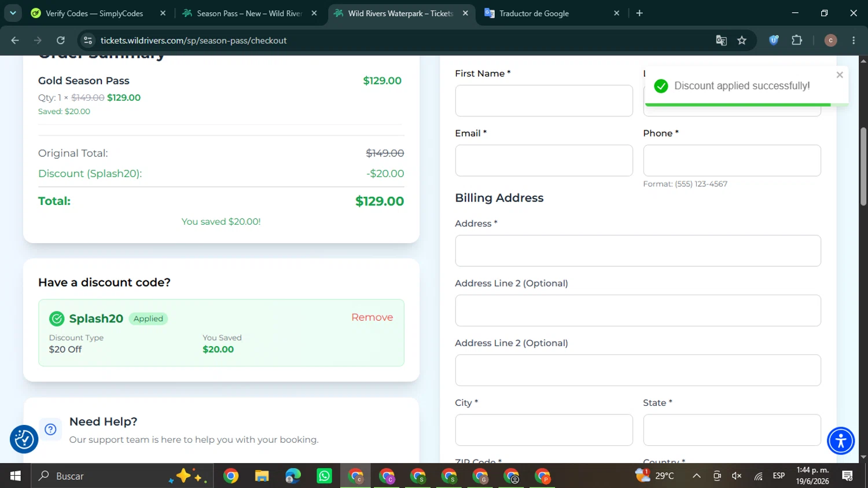Viewport: 868px width, 488px height.
Task: Open Chrome with the G profile badge
Action: tap(480, 476)
